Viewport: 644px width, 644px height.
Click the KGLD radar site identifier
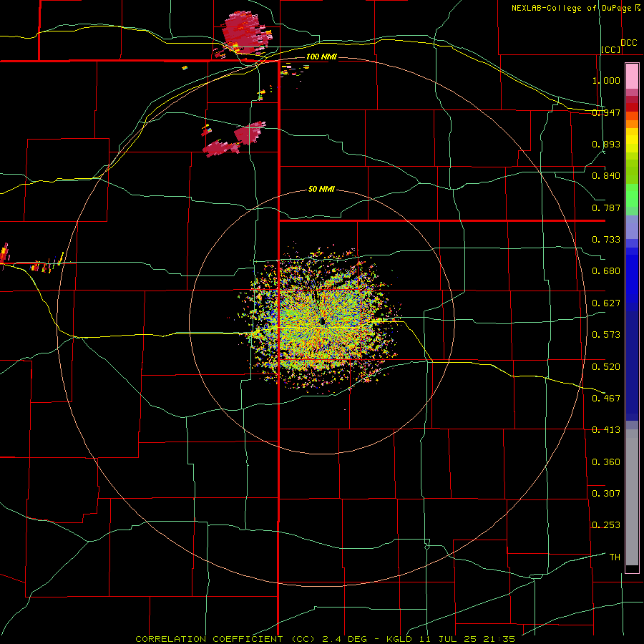pyautogui.click(x=399, y=639)
